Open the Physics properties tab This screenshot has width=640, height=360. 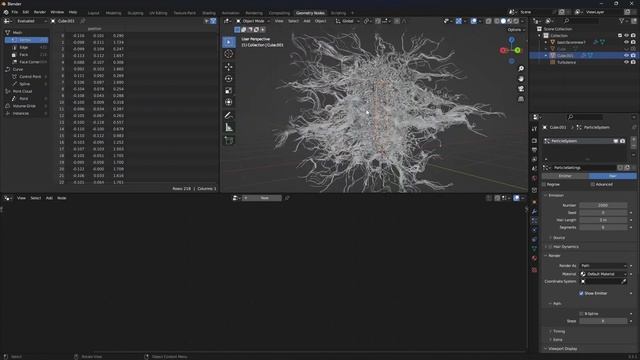(x=534, y=230)
